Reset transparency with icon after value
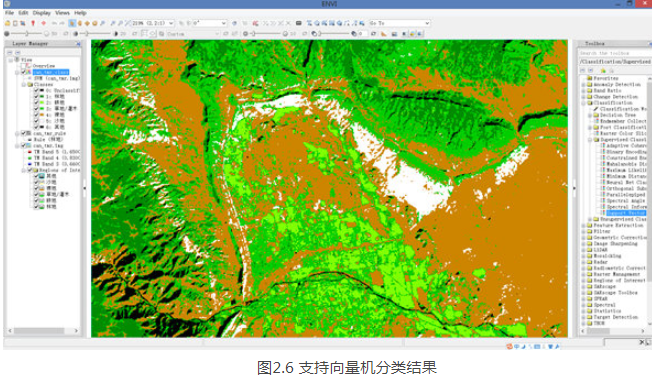This screenshot has height=379, width=652. (373, 34)
